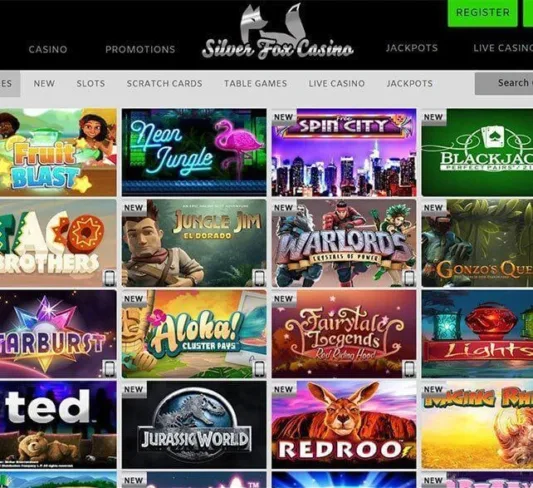Select the Table Games category tab
The width and height of the screenshot is (533, 488).
coord(256,83)
